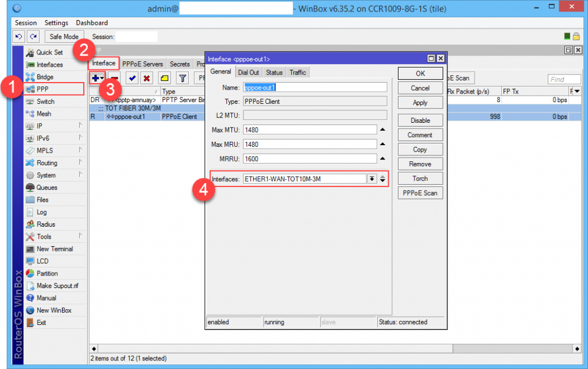The height and width of the screenshot is (369, 588).
Task: Open the table columns dropdown arrow
Action: 577,91
